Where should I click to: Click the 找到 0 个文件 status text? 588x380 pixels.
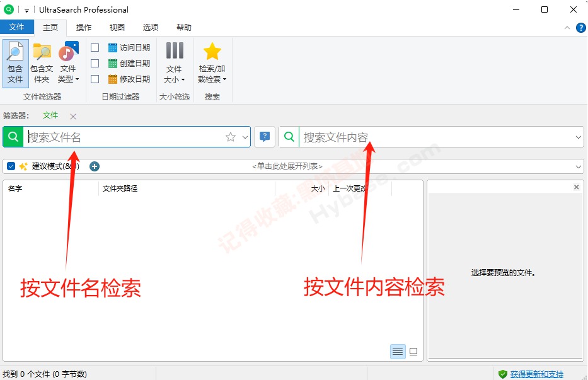tap(45, 374)
